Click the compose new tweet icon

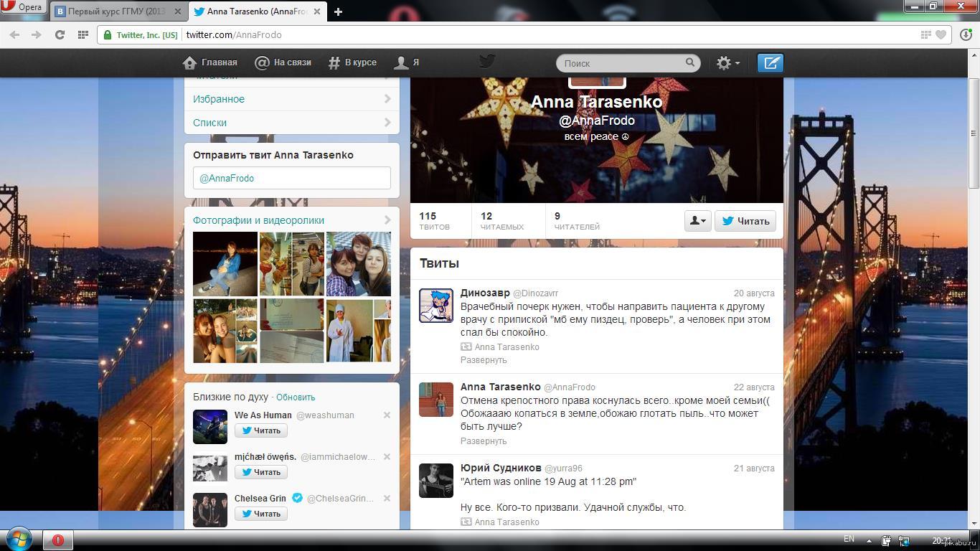point(770,63)
